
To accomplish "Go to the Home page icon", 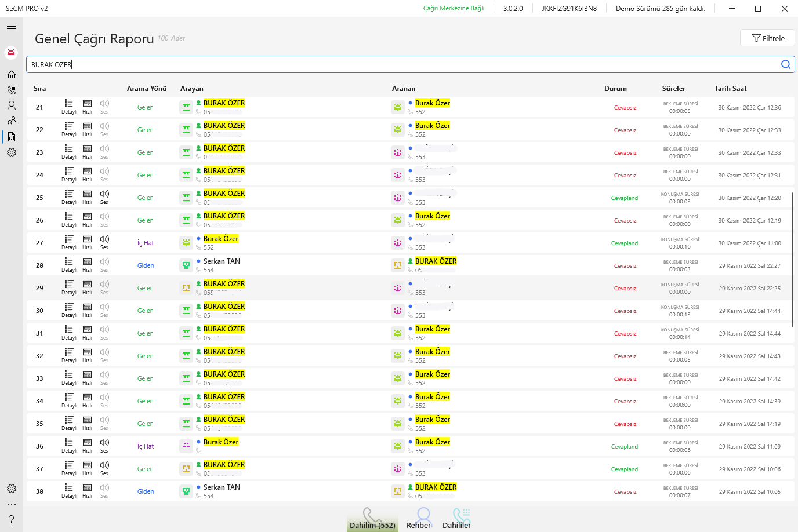I will (12, 74).
